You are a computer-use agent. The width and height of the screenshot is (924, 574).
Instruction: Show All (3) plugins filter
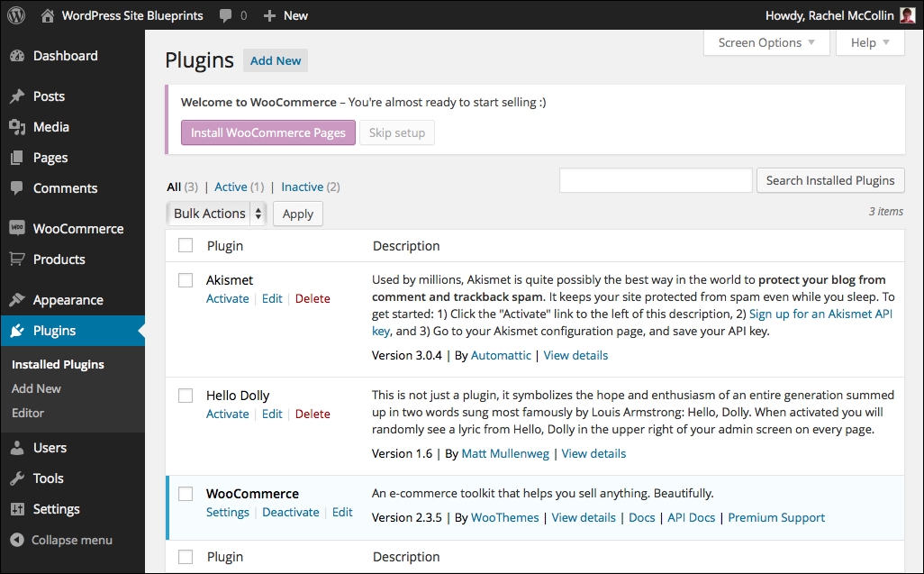[x=183, y=187]
